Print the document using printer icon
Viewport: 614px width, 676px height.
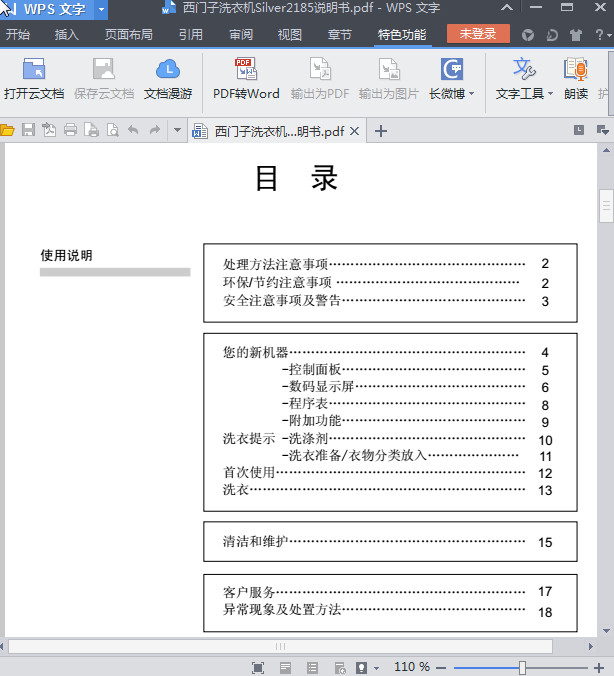(70, 130)
